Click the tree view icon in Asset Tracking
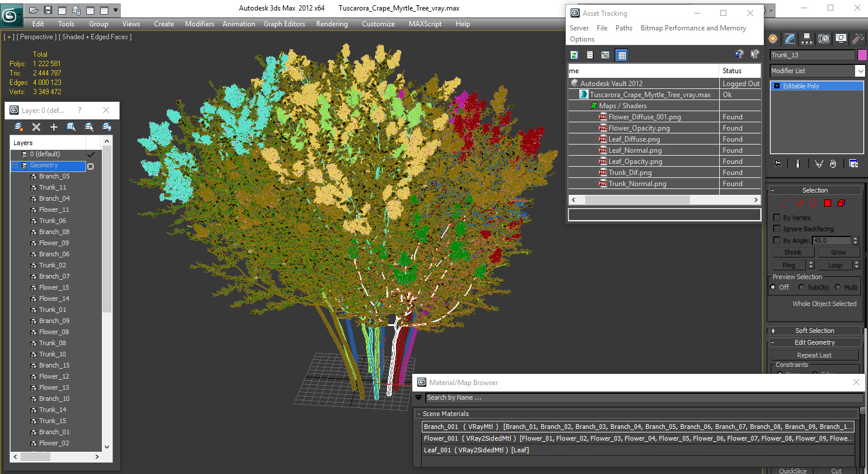Viewport: 868px width, 474px height. click(x=605, y=54)
